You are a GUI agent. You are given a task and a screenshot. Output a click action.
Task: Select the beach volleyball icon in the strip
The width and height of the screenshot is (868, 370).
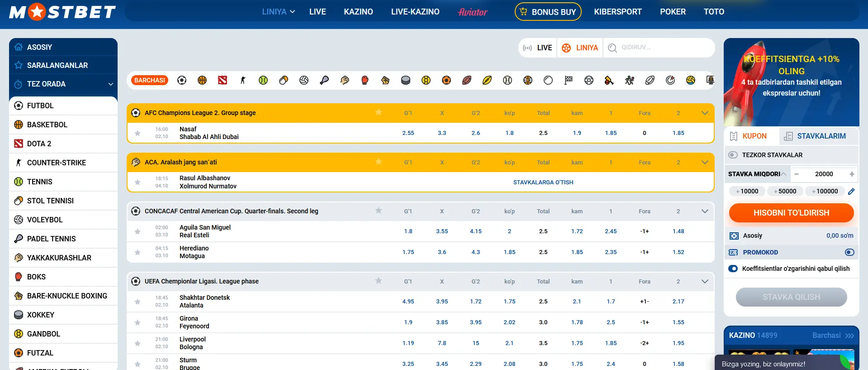click(691, 80)
